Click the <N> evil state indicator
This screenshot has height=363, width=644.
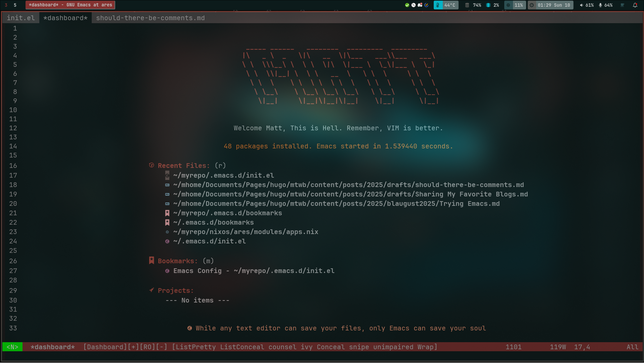pos(12,347)
